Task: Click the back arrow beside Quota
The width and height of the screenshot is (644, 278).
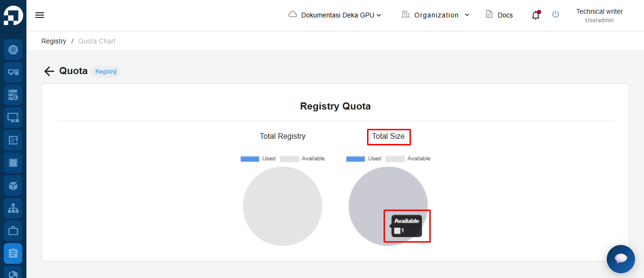Action: point(49,71)
